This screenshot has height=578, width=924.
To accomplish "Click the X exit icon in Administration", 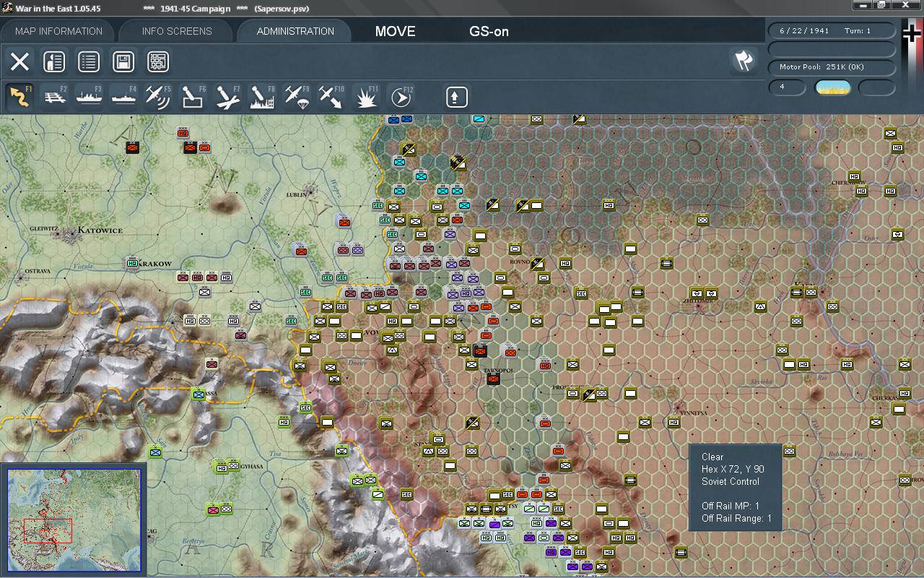I will point(19,61).
